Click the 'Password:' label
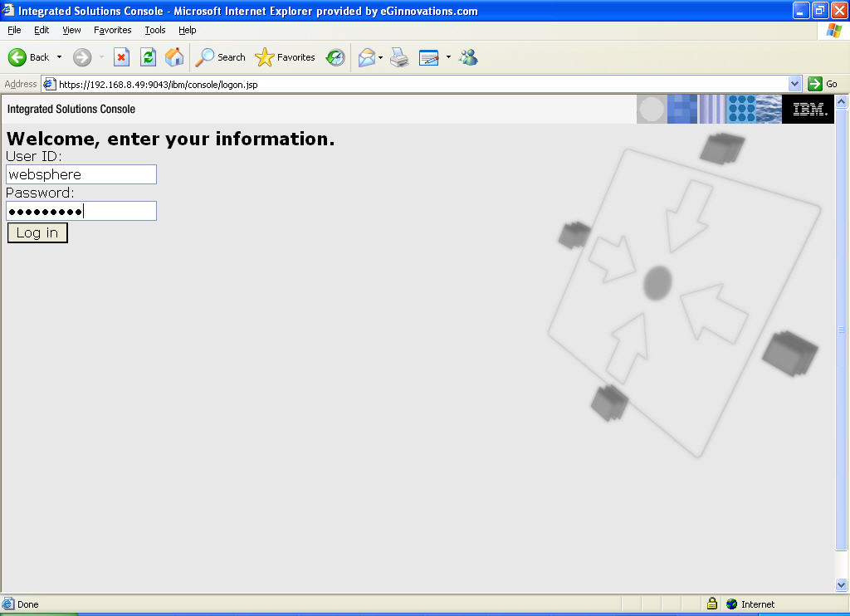850x616 pixels. (x=40, y=193)
